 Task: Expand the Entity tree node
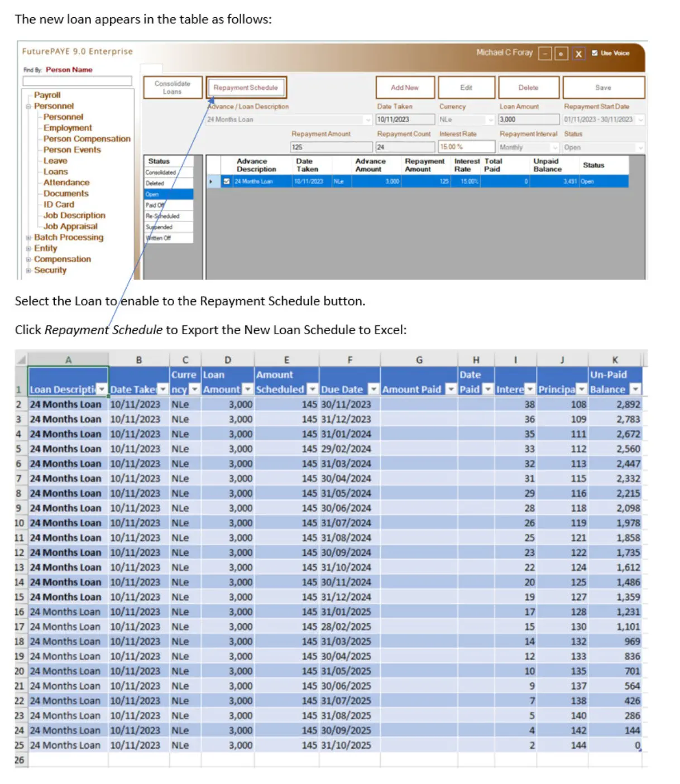pos(28,248)
